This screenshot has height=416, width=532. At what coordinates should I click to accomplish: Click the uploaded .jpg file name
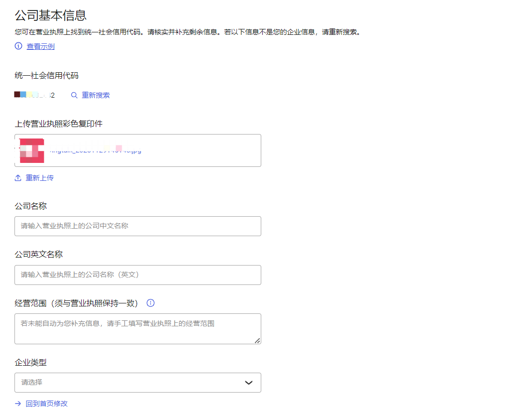95,150
